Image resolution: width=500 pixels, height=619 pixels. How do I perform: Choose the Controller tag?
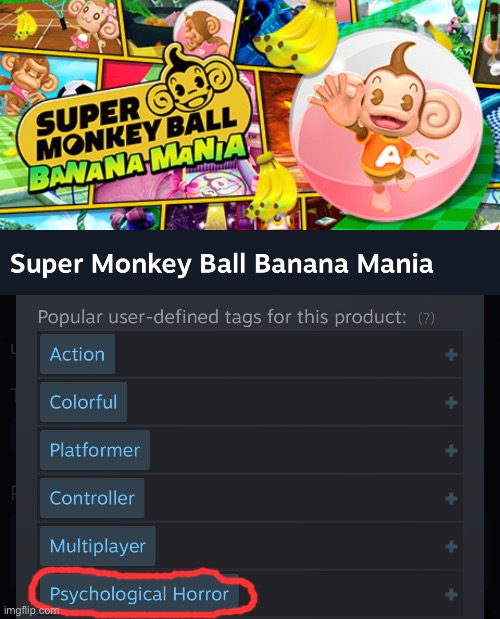coord(92,498)
